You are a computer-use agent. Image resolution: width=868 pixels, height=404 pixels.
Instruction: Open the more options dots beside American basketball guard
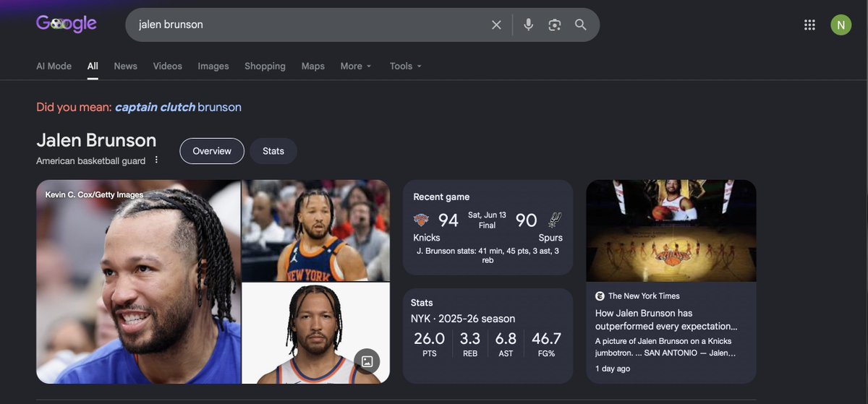pos(156,160)
